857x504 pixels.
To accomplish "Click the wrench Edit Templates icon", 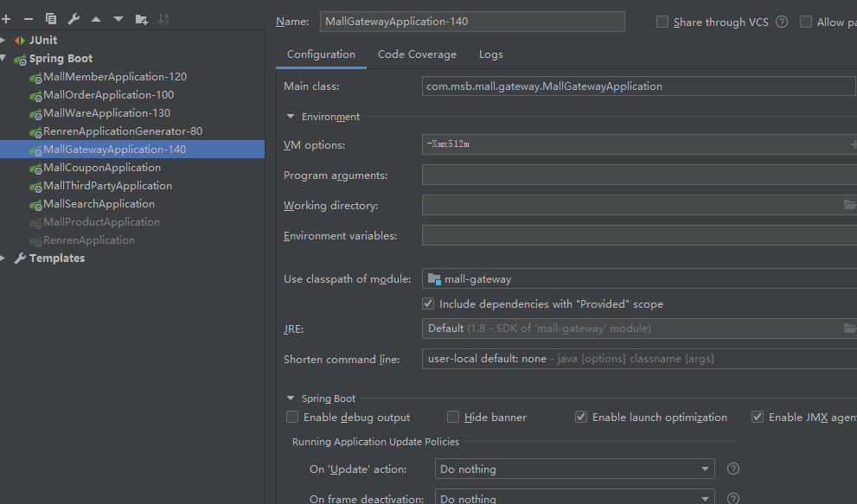I will [x=74, y=19].
